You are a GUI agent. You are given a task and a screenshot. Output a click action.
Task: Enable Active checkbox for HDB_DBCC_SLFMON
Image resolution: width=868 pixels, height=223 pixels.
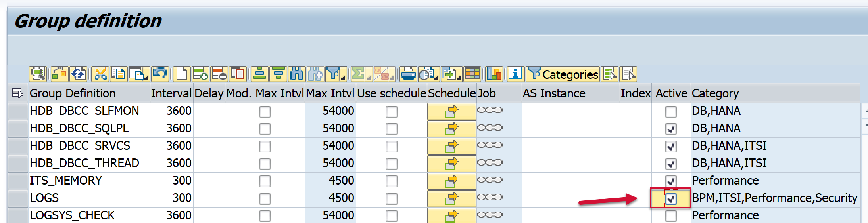tap(671, 111)
